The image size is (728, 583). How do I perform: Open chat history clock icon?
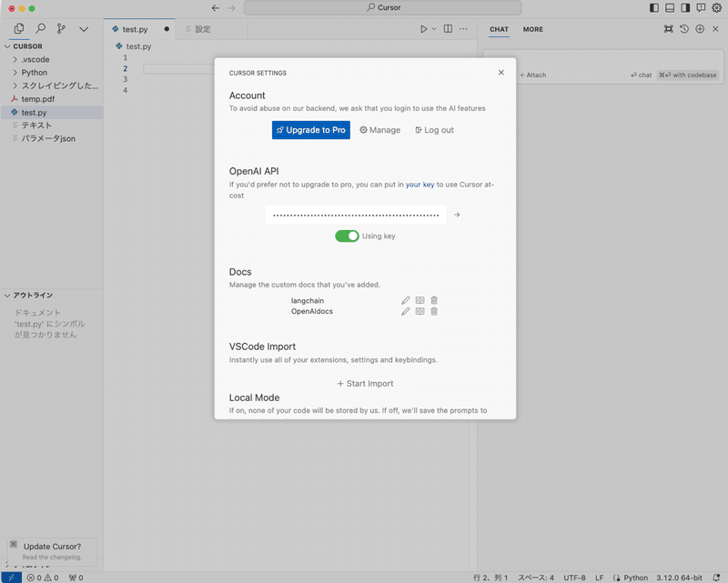[684, 29]
